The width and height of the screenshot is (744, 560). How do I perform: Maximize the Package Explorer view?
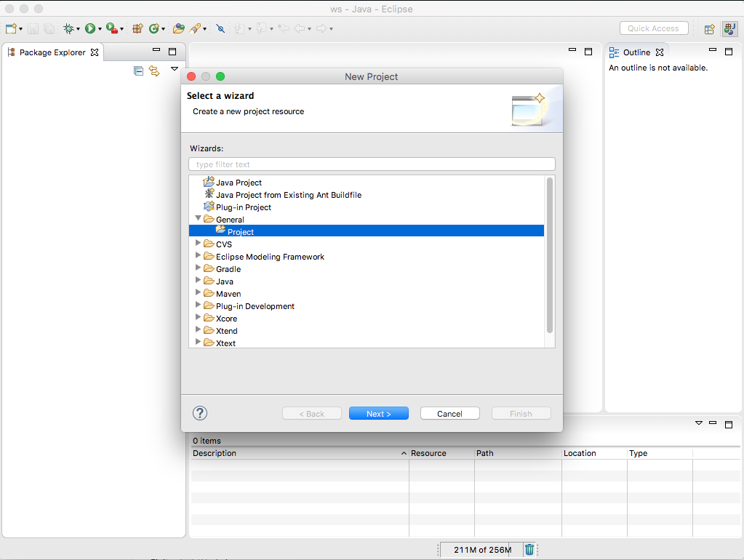click(x=172, y=51)
